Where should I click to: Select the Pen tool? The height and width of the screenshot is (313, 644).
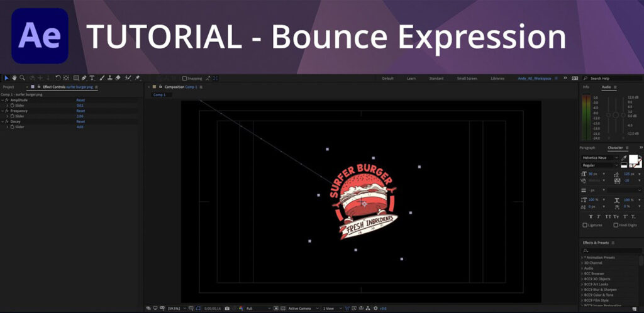coord(84,78)
